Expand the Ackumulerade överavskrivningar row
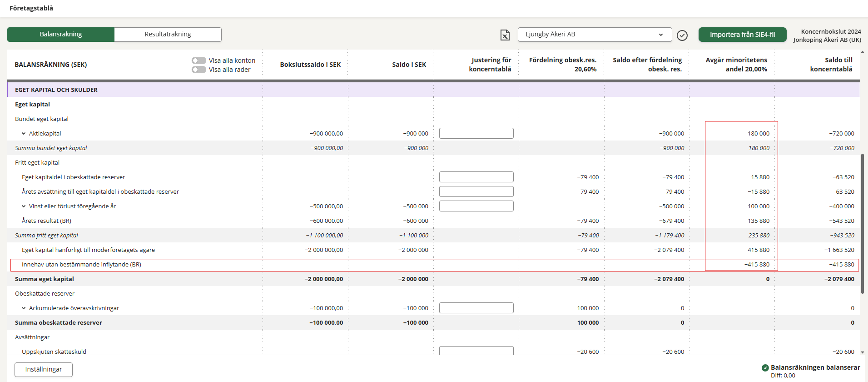 tap(24, 308)
